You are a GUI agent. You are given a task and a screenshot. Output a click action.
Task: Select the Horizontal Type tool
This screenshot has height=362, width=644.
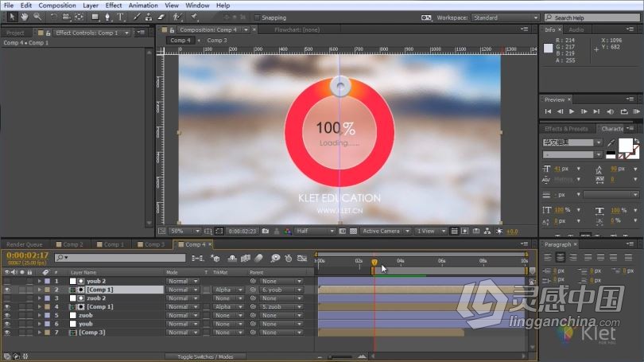pos(120,17)
